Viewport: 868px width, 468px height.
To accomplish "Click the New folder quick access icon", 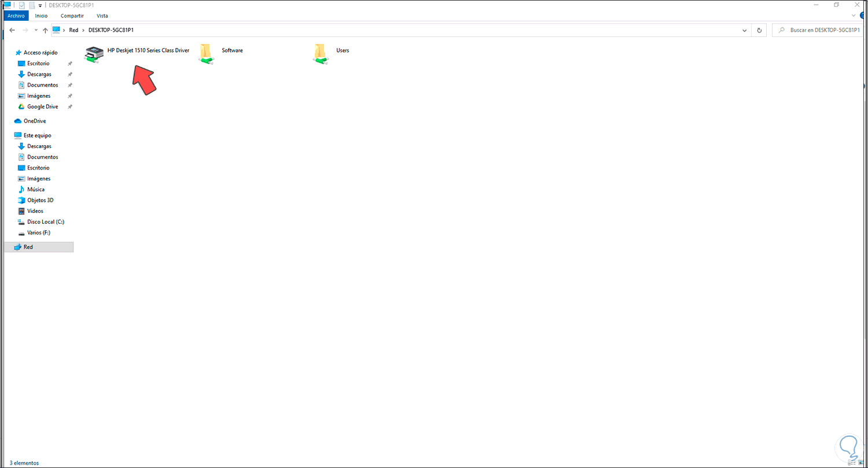I will [33, 5].
